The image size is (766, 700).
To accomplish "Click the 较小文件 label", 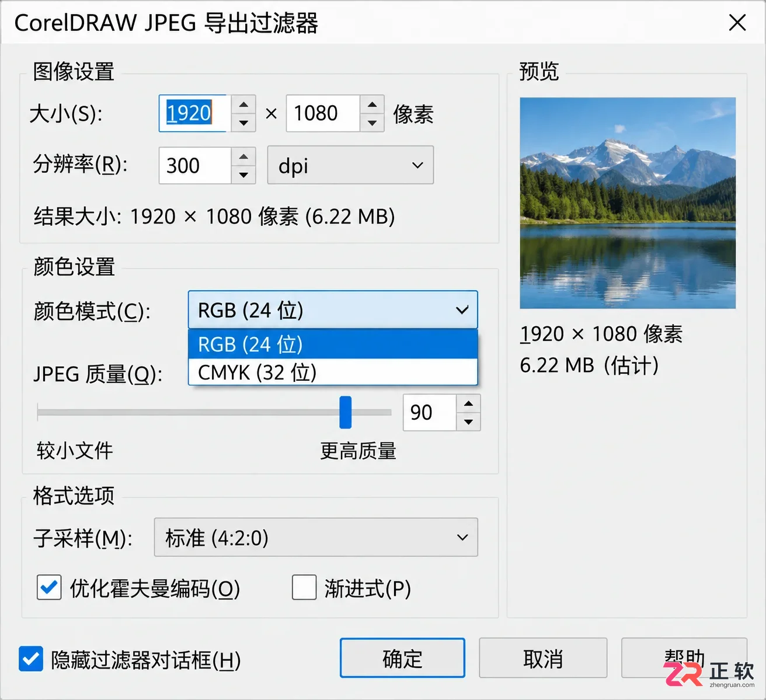I will click(75, 451).
